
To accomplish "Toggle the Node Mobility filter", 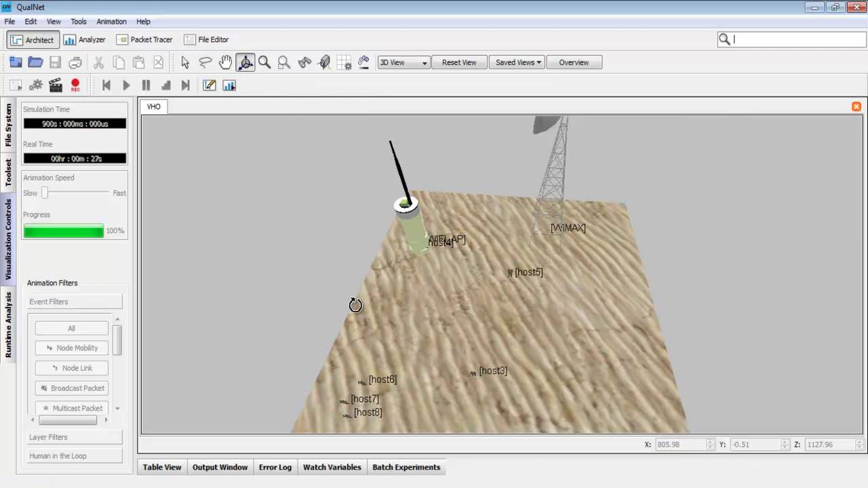I will [71, 348].
